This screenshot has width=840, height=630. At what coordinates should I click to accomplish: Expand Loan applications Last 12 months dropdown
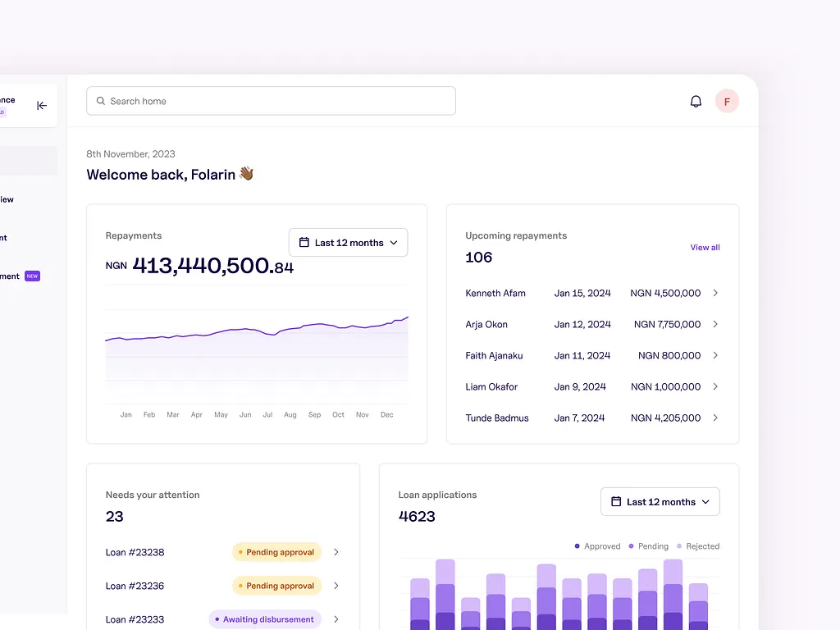660,502
